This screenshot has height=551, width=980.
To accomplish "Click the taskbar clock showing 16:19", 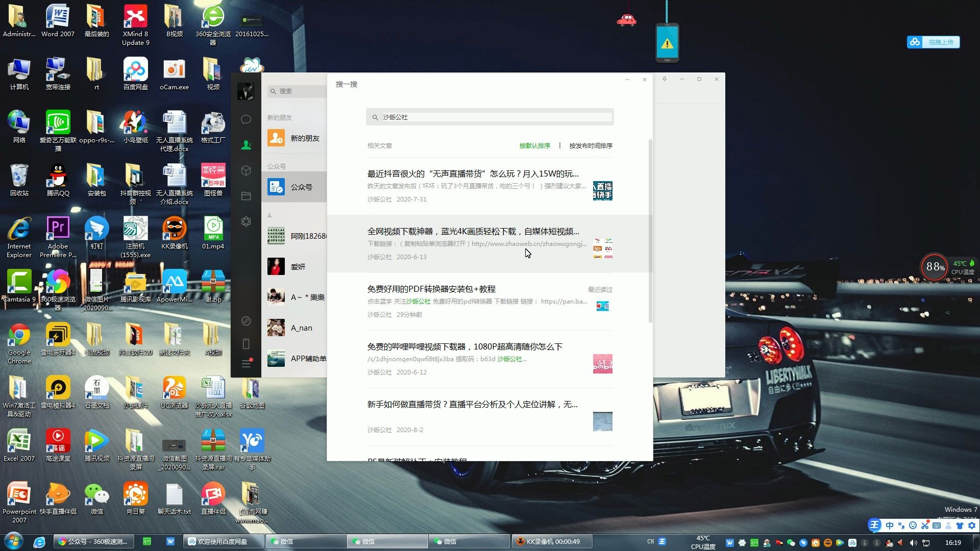I will click(953, 543).
